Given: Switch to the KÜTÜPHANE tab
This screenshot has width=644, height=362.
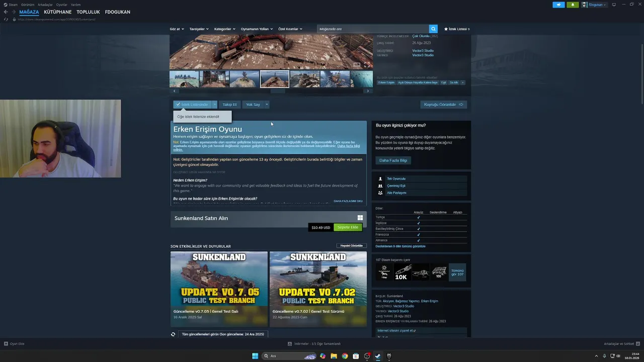Looking at the screenshot, I should pos(58,12).
